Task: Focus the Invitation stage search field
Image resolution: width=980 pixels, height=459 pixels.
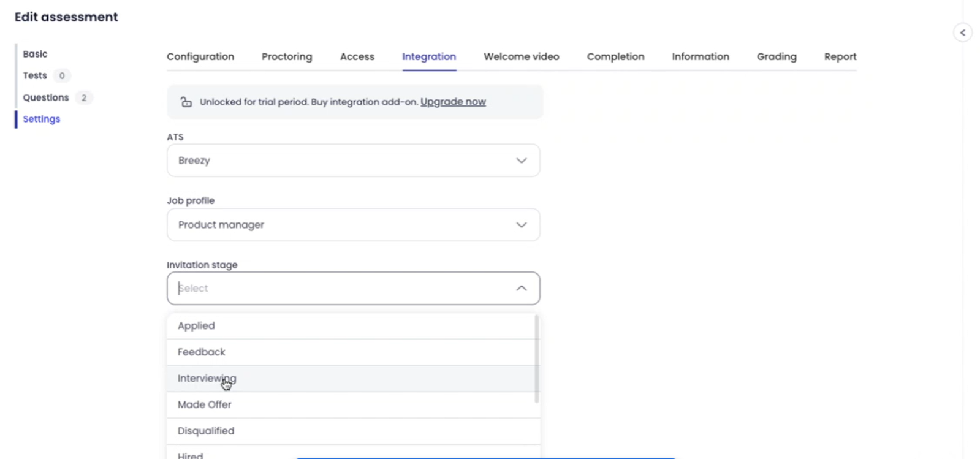Action: [x=343, y=288]
